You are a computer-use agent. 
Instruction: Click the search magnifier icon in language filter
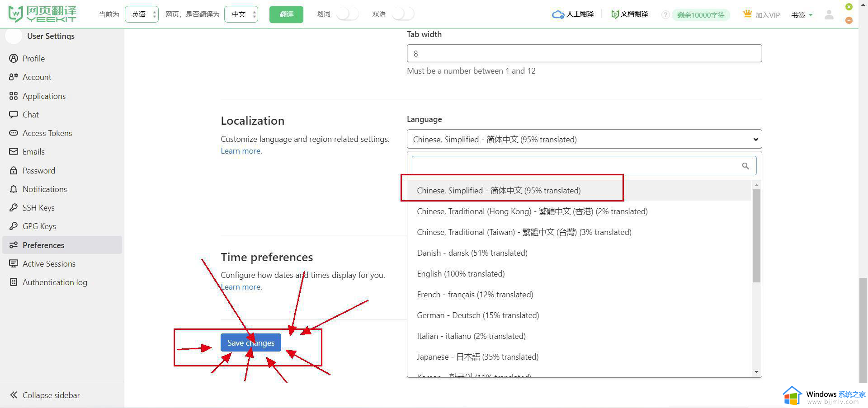point(745,166)
